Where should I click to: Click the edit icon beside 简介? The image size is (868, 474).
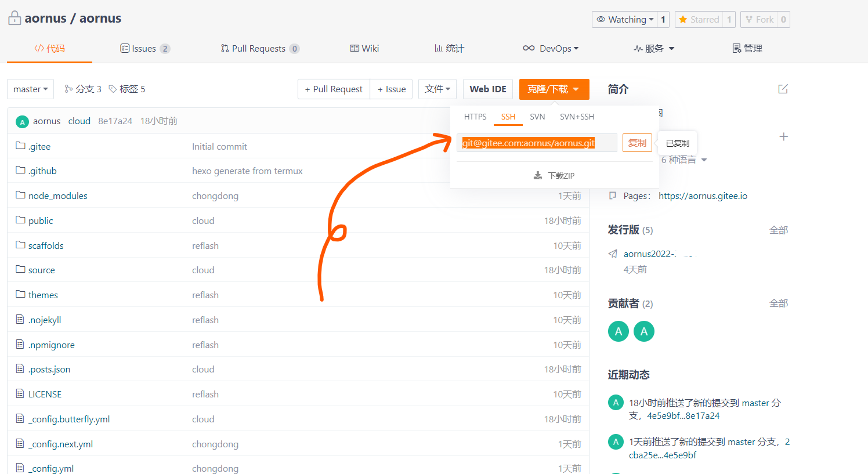point(783,89)
